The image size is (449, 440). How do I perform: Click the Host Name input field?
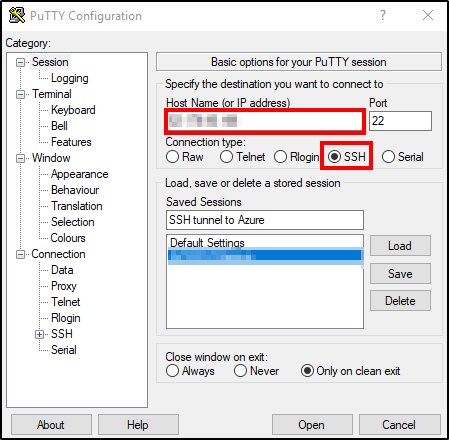264,121
